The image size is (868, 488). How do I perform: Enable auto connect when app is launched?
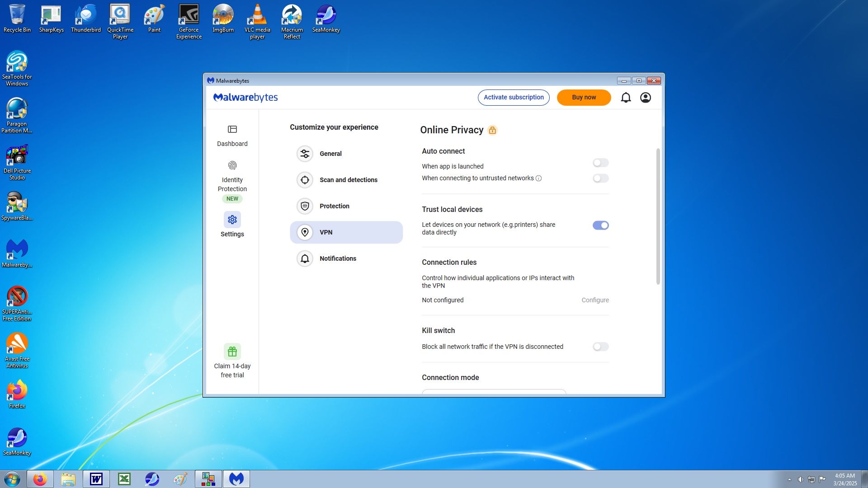[x=601, y=163]
